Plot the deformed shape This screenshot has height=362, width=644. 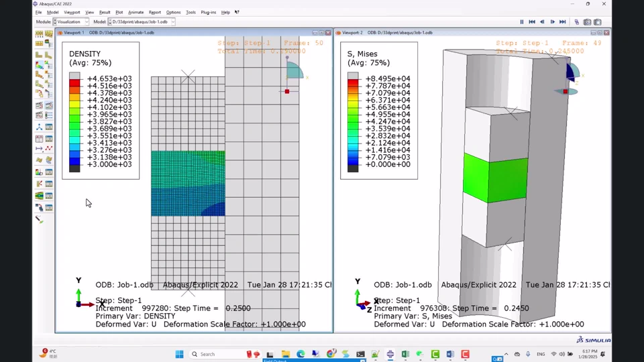coord(49,54)
